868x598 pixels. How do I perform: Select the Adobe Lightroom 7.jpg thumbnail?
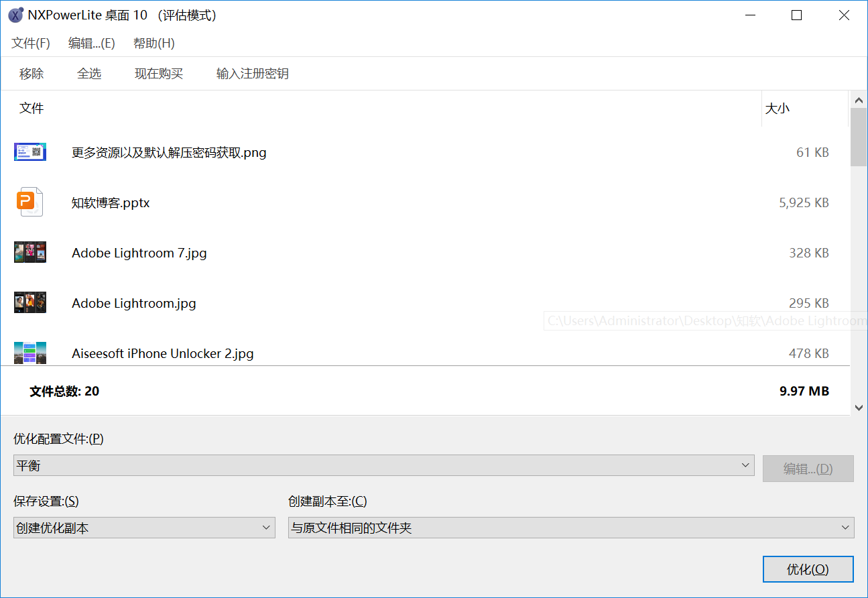tap(30, 253)
